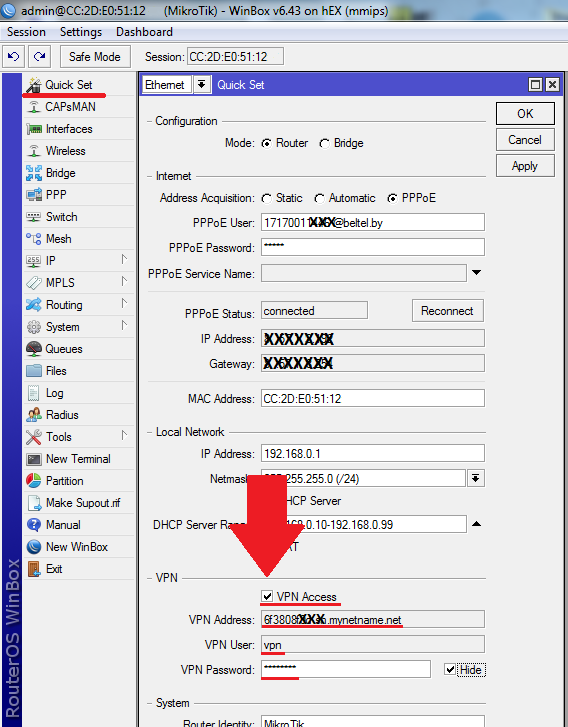Select Router mode radio button
This screenshot has height=727, width=568.
tap(266, 144)
